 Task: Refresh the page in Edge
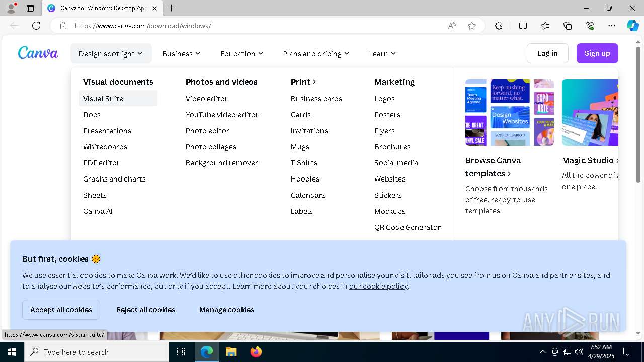point(36,26)
